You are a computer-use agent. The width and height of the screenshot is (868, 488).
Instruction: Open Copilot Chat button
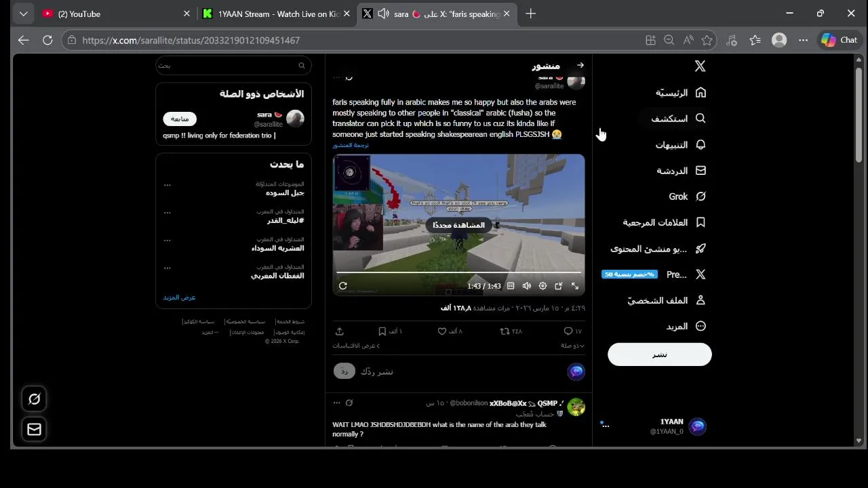(840, 40)
